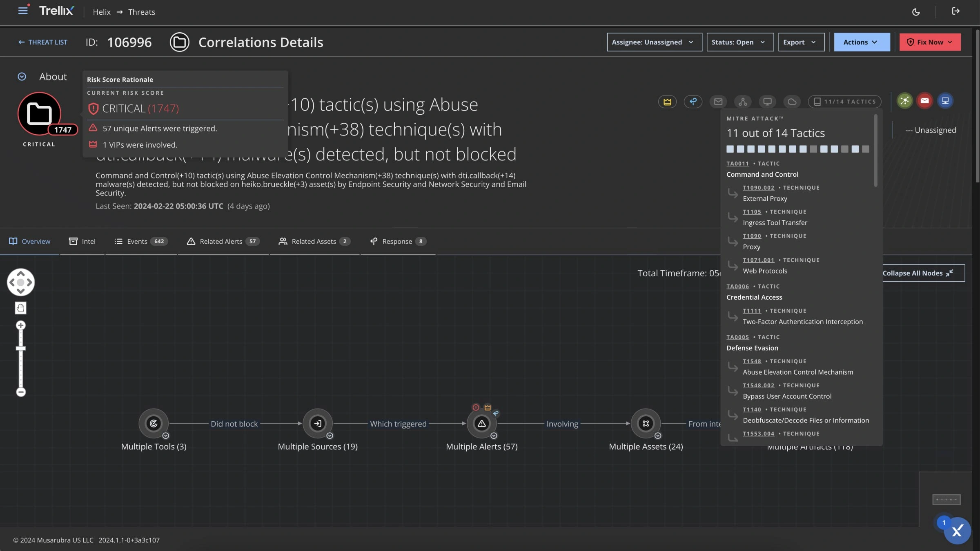Click the graph zoom slider handle
The width and height of the screenshot is (980, 551).
tap(21, 348)
